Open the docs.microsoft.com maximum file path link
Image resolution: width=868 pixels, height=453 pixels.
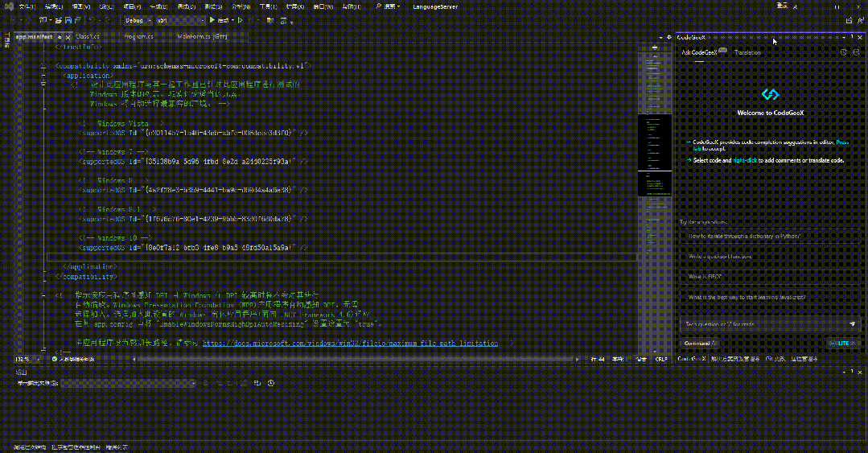point(351,344)
